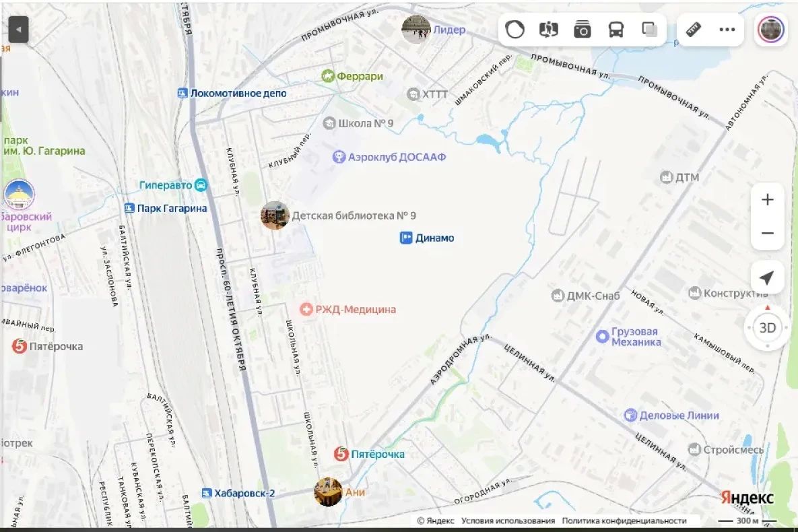Click the ул. Заслонова street label

point(109,276)
